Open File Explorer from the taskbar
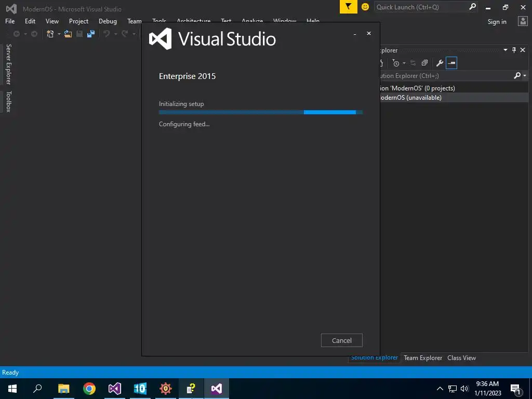 [x=63, y=388]
